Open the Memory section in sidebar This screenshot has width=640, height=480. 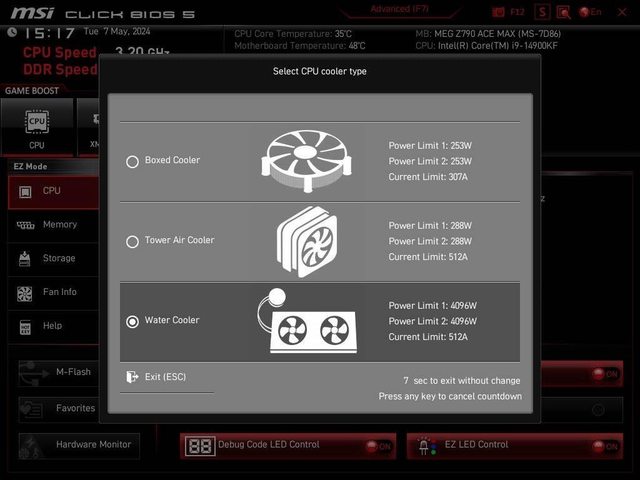[53, 225]
